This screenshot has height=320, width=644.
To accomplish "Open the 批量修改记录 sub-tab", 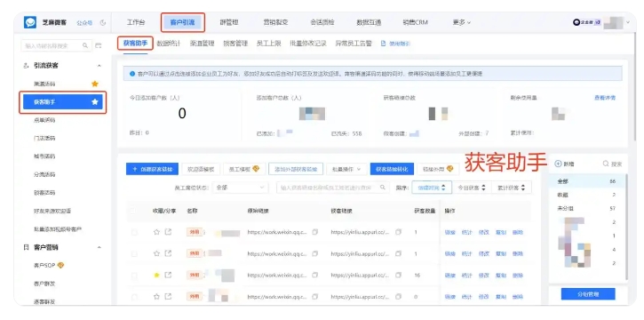I will pyautogui.click(x=307, y=44).
